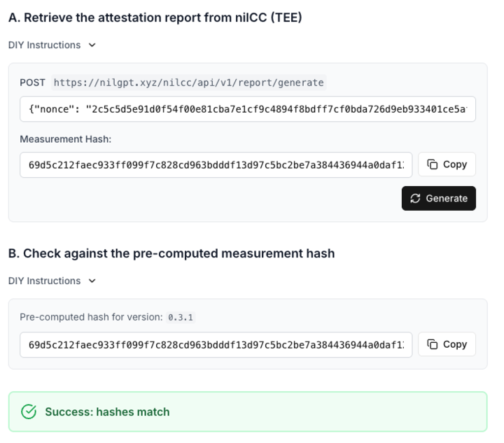Viewport: 504px width, 443px height.
Task: Click the POST report/generate URL text
Action: [188, 83]
